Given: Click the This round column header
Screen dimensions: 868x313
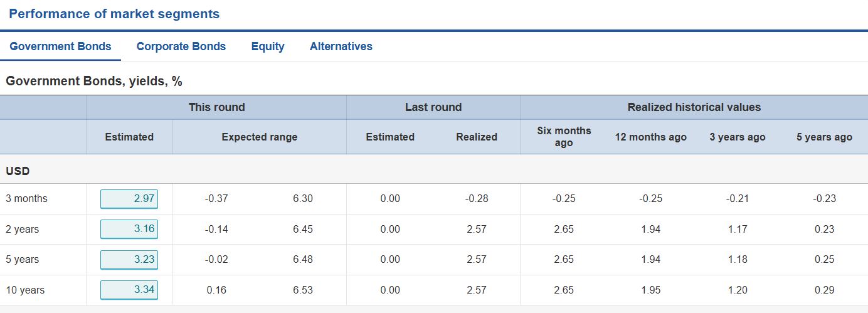Looking at the screenshot, I should 216,107.
